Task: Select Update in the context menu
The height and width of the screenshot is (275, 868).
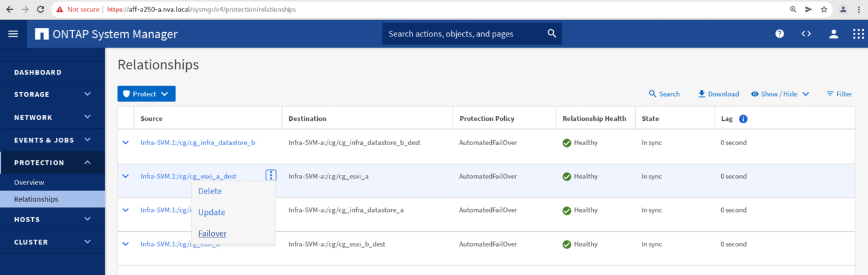Action: (212, 212)
